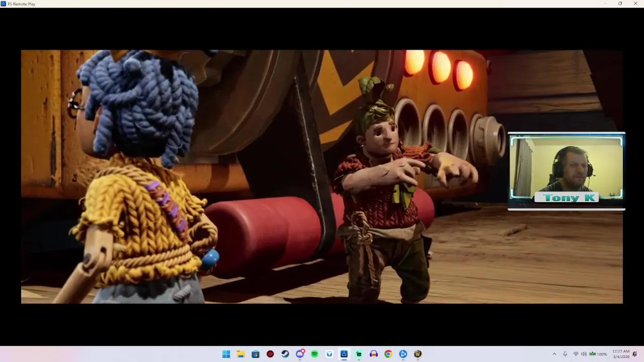This screenshot has width=644, height=362.
Task: Open the dark red circular taskbar app
Action: (270, 354)
